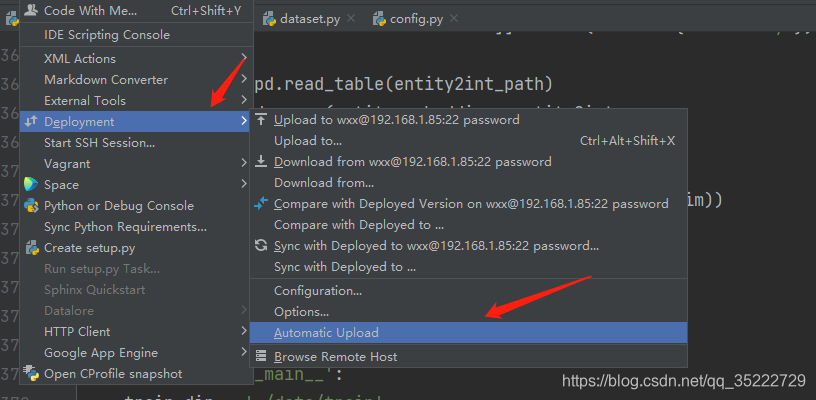
Task: Click the Create setup.py Python icon
Action: pyautogui.click(x=32, y=248)
